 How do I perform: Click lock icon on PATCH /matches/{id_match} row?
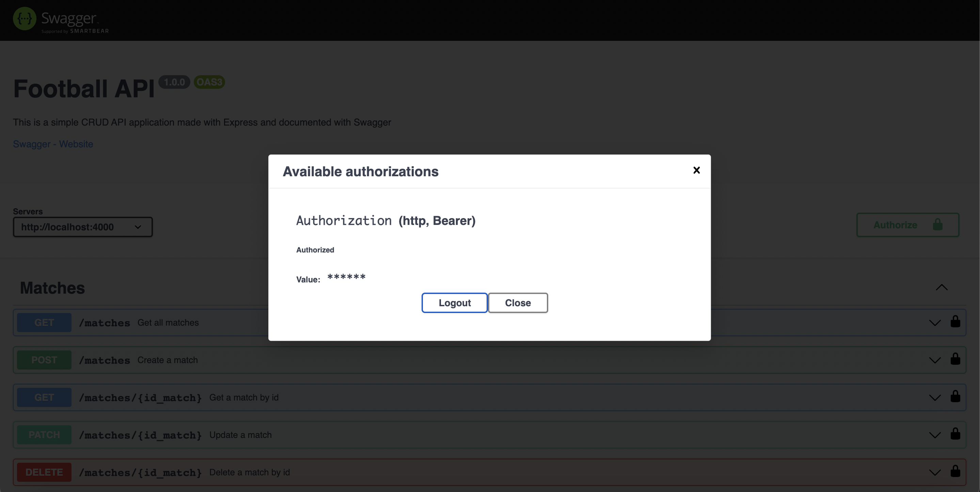(955, 434)
